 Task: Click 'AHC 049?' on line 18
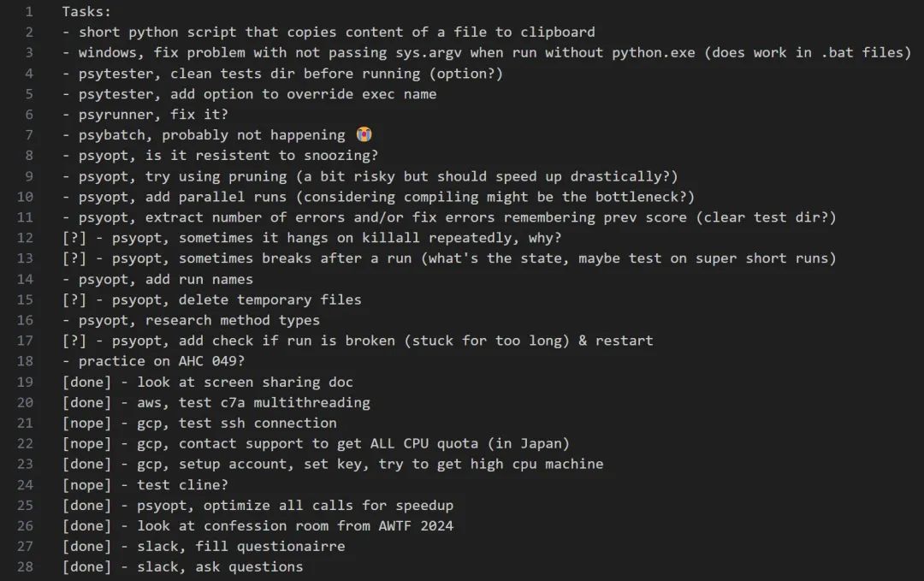coord(204,361)
